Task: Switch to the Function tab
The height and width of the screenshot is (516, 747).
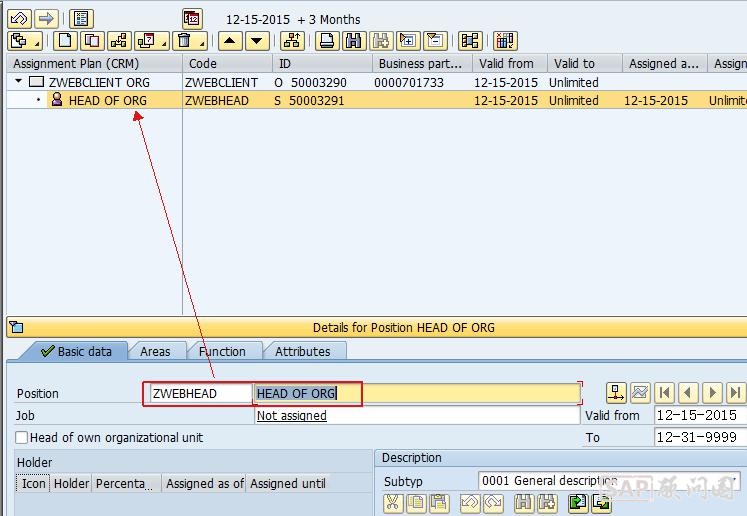Action: point(222,351)
